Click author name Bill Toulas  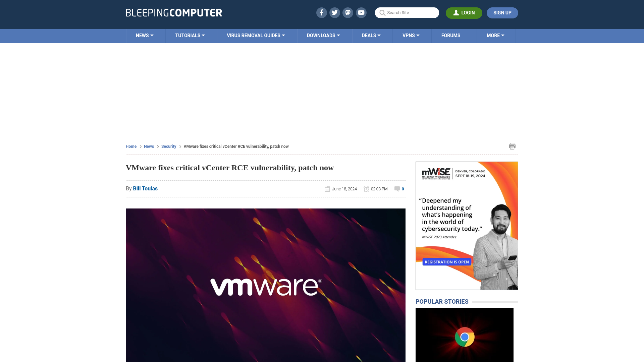tap(145, 188)
